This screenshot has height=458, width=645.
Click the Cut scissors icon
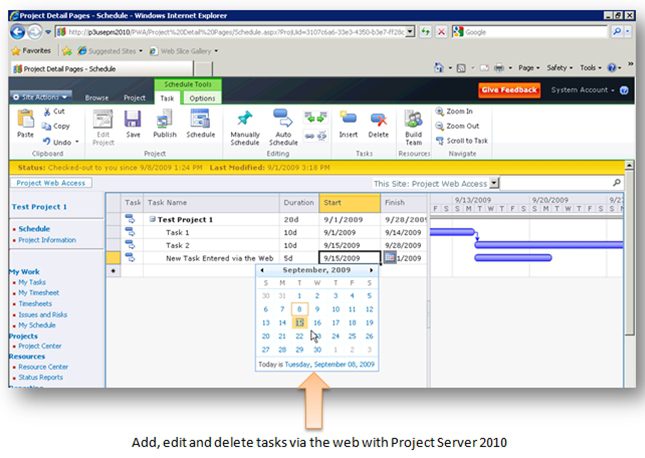point(47,112)
